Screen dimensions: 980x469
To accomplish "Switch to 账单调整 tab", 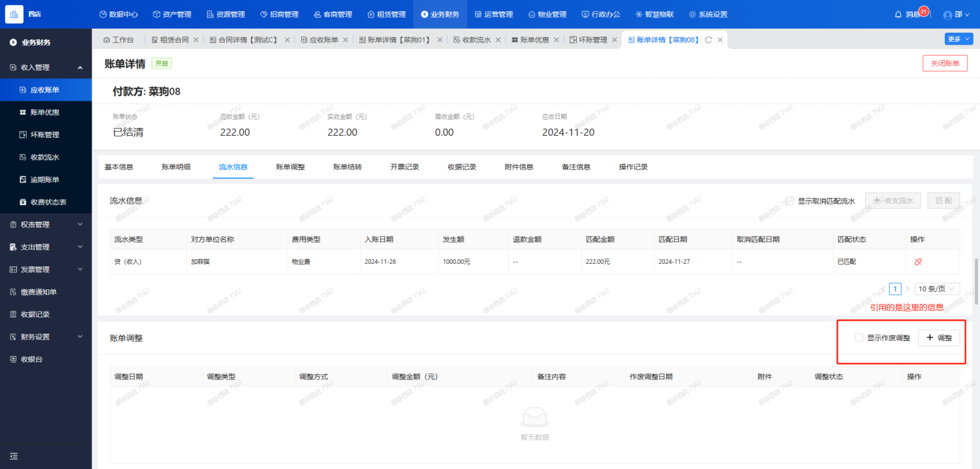I will point(291,167).
